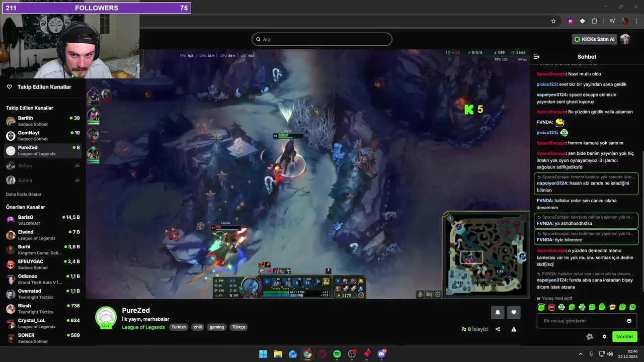Click the white tag extension icon
The image size is (644, 362).
(x=582, y=21)
